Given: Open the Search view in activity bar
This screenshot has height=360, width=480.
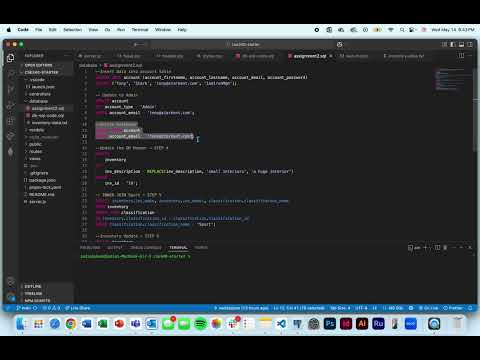Looking at the screenshot, I should [10, 74].
